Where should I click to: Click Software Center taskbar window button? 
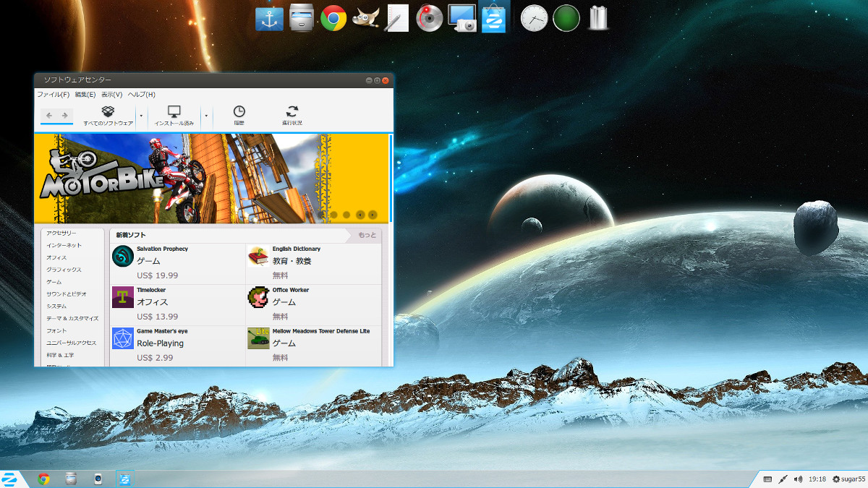click(124, 479)
